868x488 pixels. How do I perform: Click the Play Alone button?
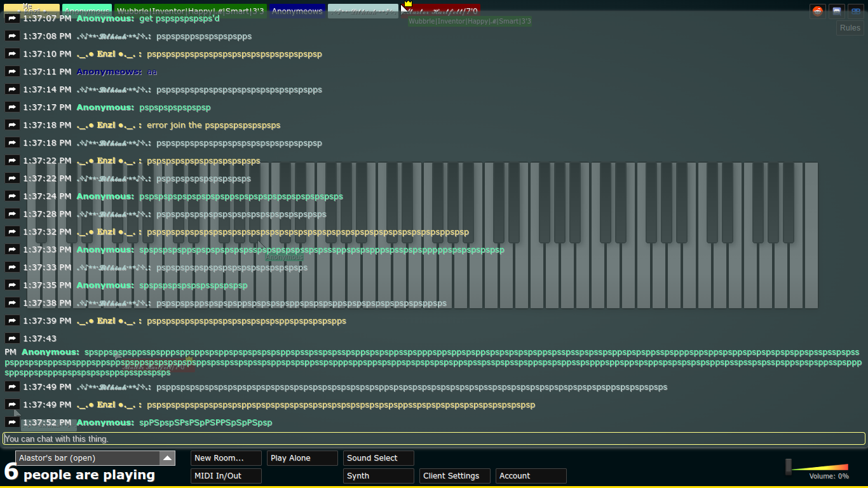[x=302, y=458]
